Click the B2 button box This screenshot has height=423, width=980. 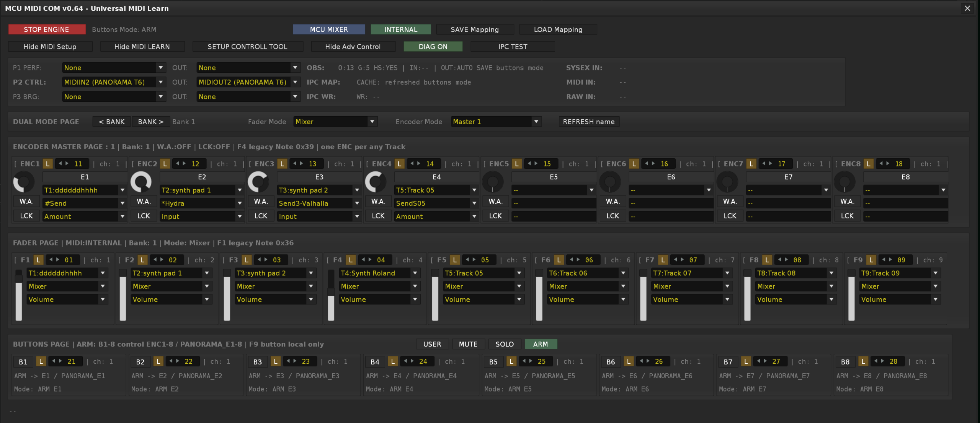click(140, 361)
